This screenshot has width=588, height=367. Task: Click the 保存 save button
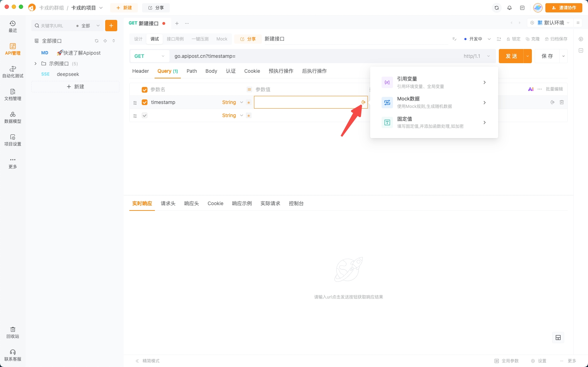click(547, 56)
